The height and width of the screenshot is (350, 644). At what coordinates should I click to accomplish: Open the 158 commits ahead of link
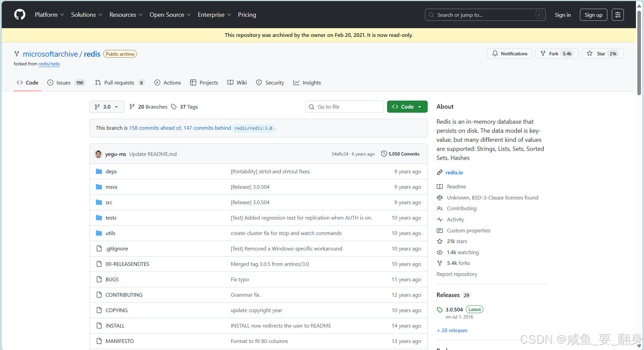pyautogui.click(x=155, y=128)
